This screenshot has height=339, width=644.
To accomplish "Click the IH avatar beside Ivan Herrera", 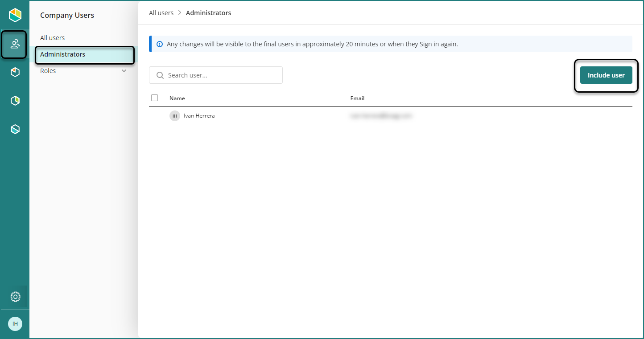I will [175, 116].
